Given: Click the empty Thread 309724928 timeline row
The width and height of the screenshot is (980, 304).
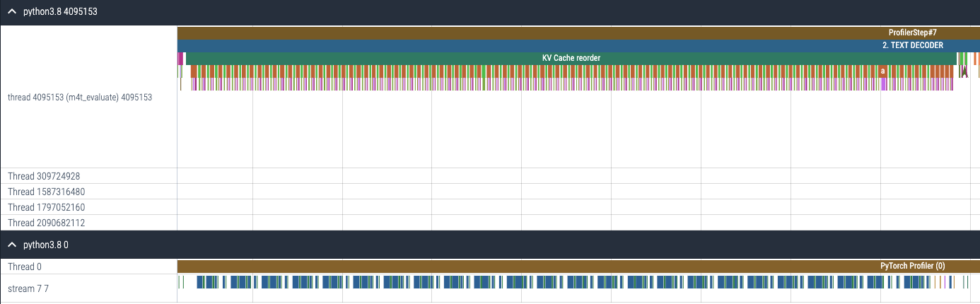Looking at the screenshot, I should tap(566, 176).
